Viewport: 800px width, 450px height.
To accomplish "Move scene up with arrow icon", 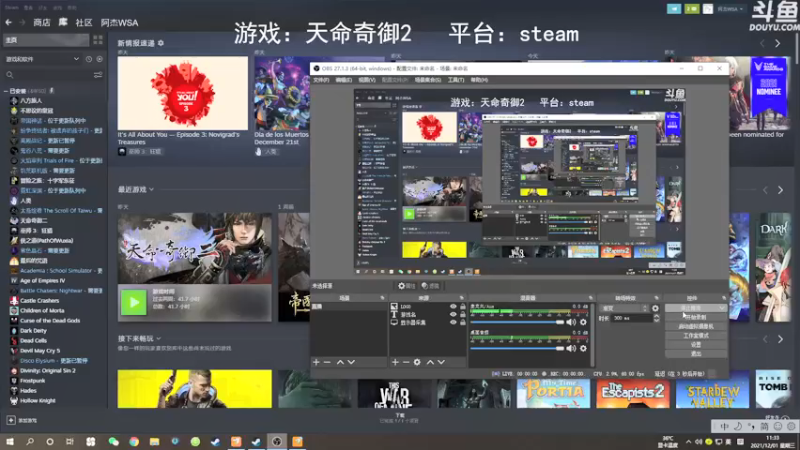I will click(340, 362).
